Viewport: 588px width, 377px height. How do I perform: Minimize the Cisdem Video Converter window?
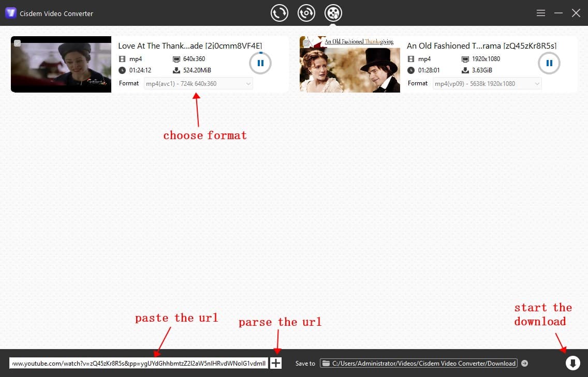(558, 13)
